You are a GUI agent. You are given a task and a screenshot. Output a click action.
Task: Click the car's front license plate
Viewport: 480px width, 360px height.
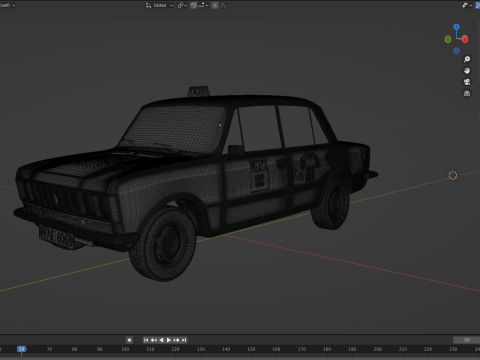(56, 237)
